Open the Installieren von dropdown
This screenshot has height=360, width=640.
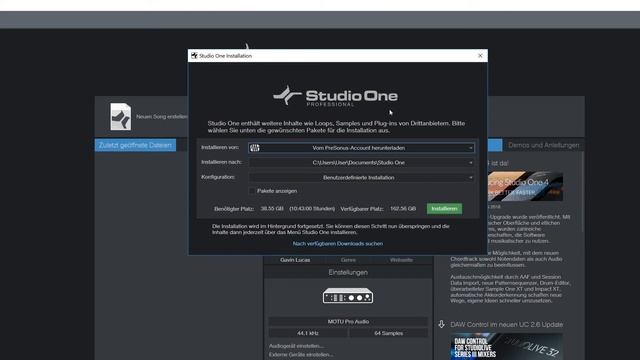(361, 148)
